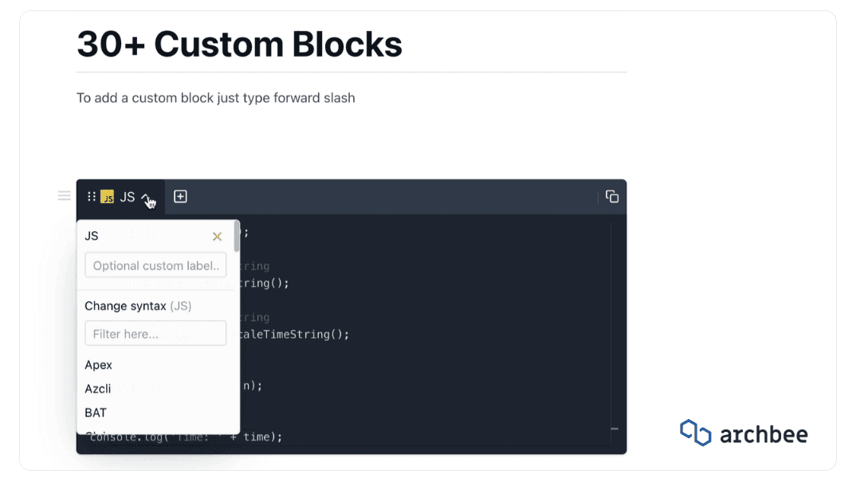
Task: Open the syntax filter combo box
Action: pyautogui.click(x=155, y=333)
